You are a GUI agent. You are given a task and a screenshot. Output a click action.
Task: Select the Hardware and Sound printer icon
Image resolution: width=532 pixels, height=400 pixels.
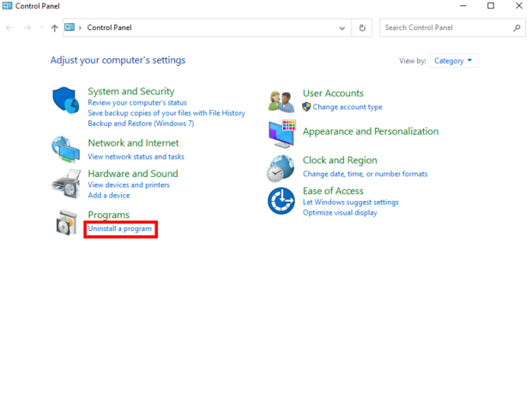click(x=67, y=184)
